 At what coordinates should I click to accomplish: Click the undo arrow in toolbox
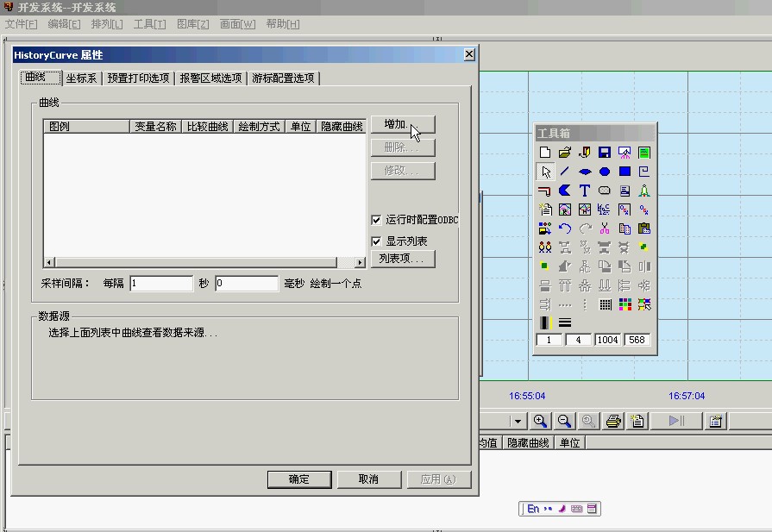point(565,228)
